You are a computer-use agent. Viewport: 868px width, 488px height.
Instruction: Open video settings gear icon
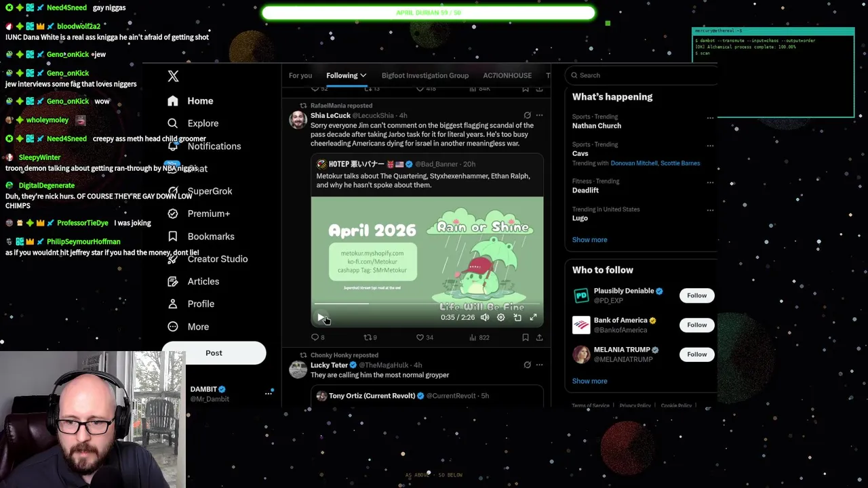501,317
